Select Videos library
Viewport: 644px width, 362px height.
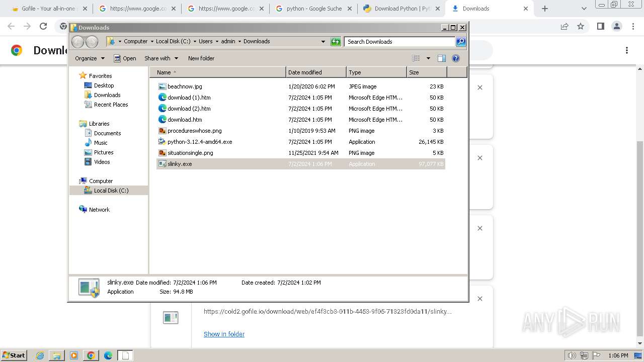102,162
